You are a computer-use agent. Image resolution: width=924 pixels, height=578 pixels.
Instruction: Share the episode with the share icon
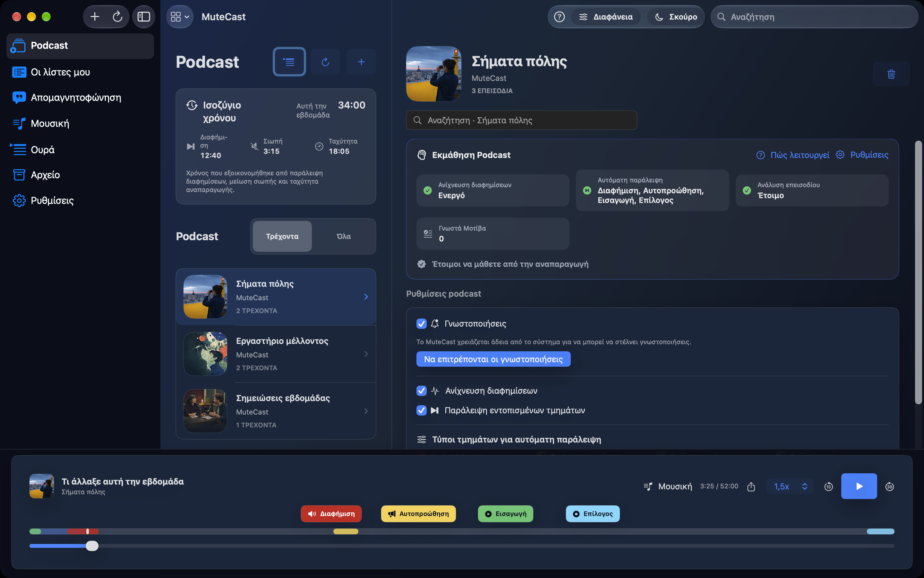click(x=751, y=486)
